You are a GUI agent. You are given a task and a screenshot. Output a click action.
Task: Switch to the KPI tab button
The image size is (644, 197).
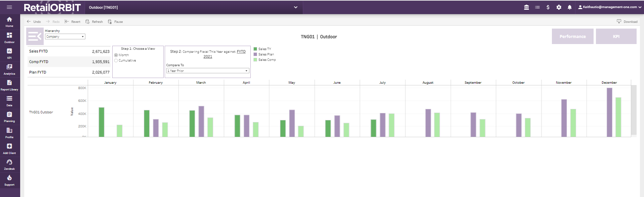(616, 36)
